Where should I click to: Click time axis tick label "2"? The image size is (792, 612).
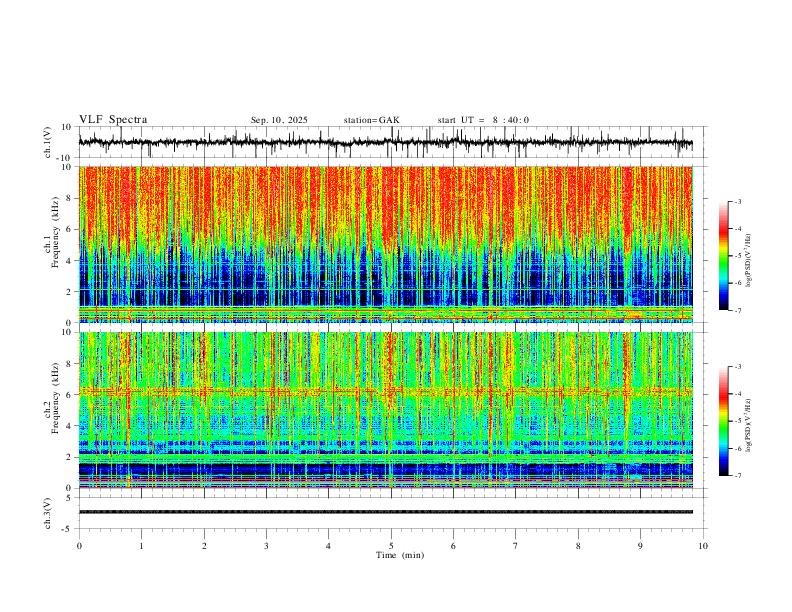204,546
